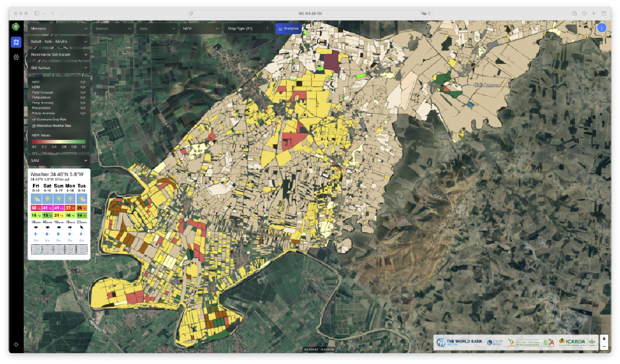Select the map view sidebar icon
Image resolution: width=620 pixels, height=364 pixels.
16,42
